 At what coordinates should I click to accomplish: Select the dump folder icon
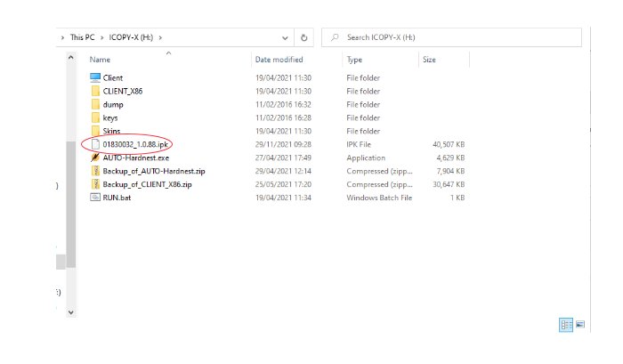click(x=95, y=104)
